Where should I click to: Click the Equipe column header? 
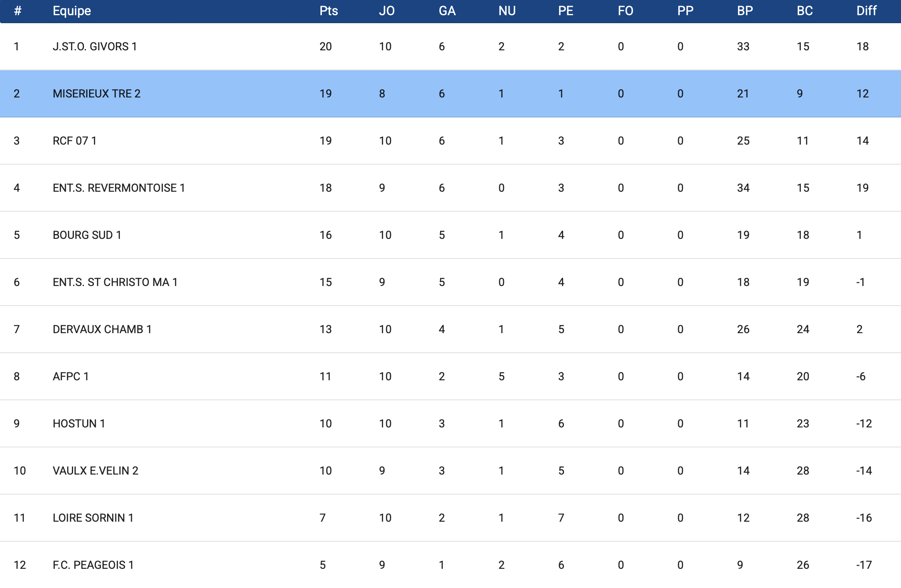tap(72, 11)
